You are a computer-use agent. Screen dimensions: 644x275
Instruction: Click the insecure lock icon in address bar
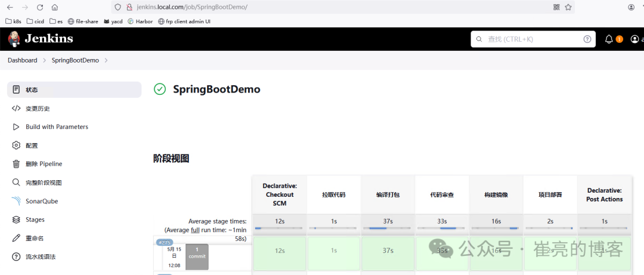click(x=129, y=7)
